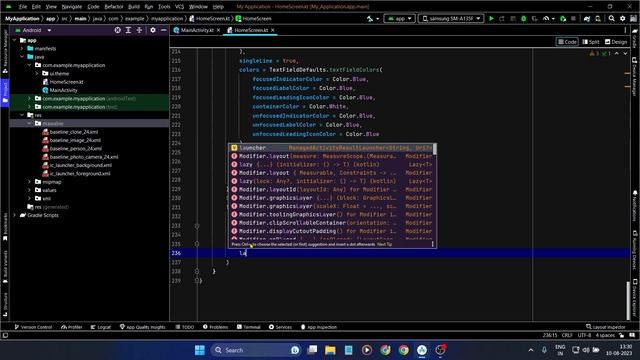Select the launcher completion suggestion
640x360 pixels.
pos(331,148)
